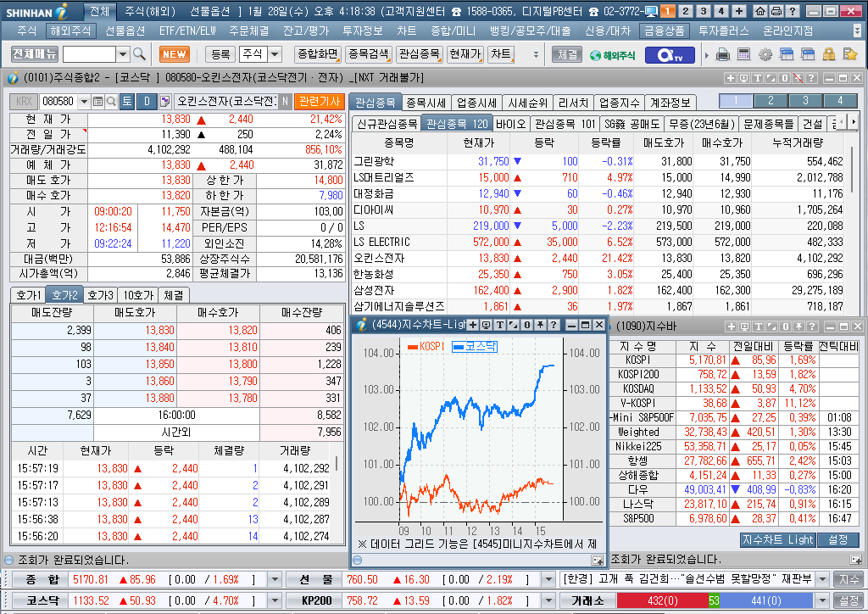Open dropdown beside 선물 ticker row
Image resolution: width=868 pixels, height=614 pixels.
pyautogui.click(x=548, y=580)
